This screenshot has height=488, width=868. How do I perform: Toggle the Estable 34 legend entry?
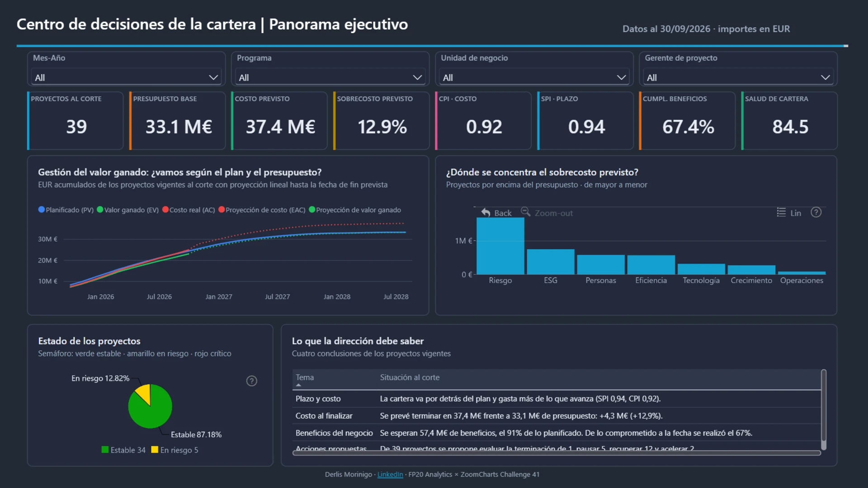(123, 450)
